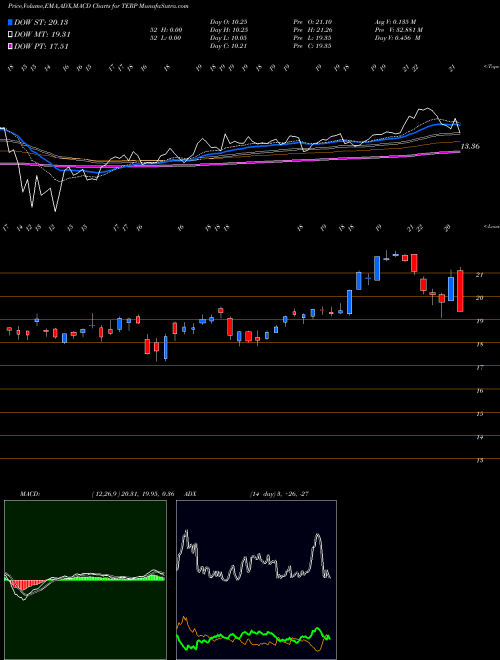
Task: Open the MACD histogram chart panel
Action: coord(85,580)
